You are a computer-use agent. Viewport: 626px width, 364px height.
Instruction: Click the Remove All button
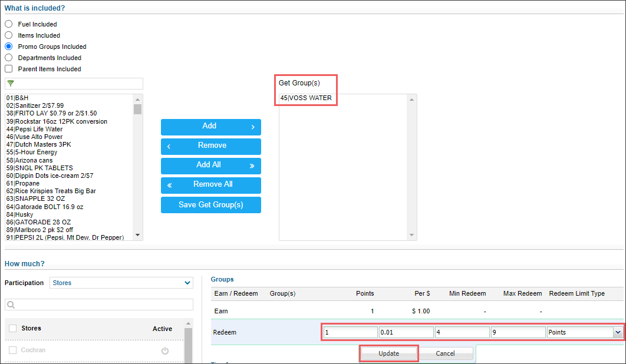[x=211, y=185]
